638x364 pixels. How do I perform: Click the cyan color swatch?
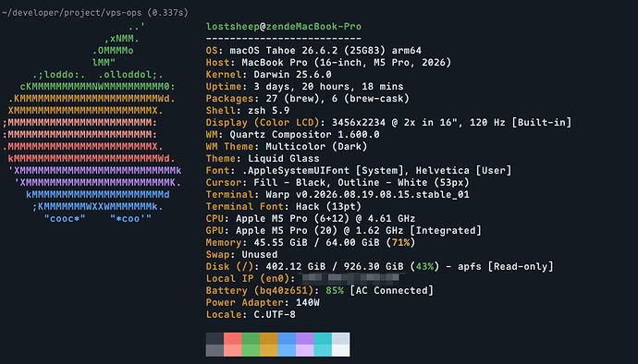323,345
